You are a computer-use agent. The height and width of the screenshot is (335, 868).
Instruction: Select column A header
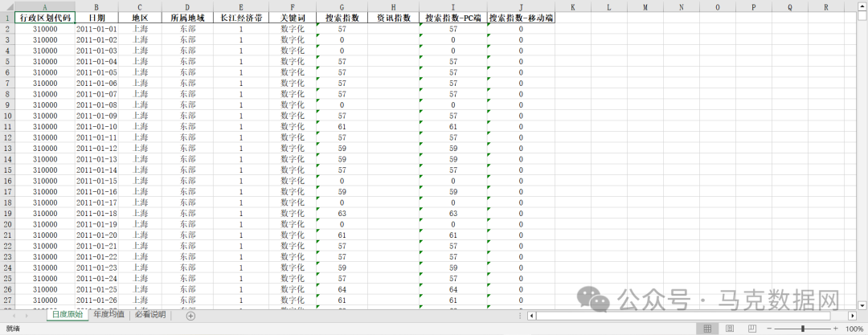pyautogui.click(x=45, y=7)
